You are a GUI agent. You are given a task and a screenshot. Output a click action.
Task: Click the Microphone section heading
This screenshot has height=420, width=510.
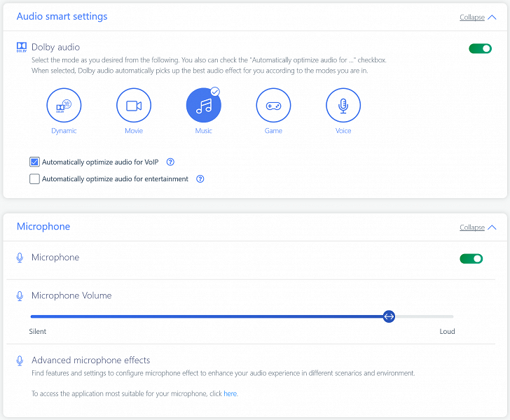click(43, 227)
